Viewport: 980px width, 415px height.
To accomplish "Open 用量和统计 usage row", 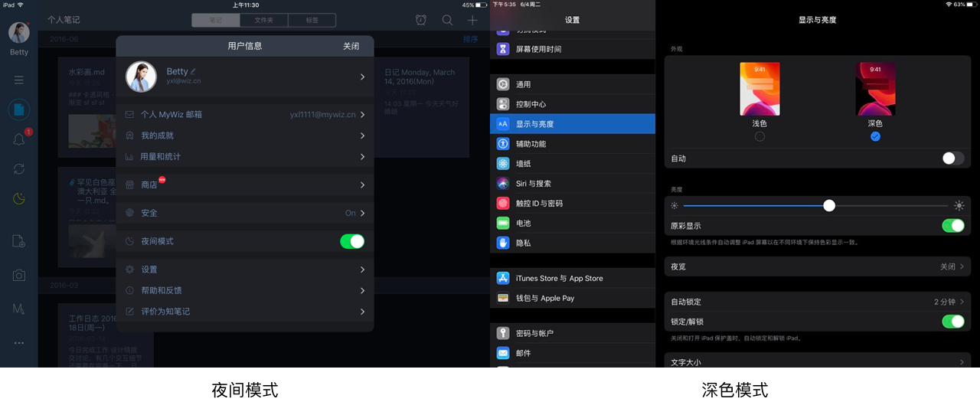I will 245,157.
